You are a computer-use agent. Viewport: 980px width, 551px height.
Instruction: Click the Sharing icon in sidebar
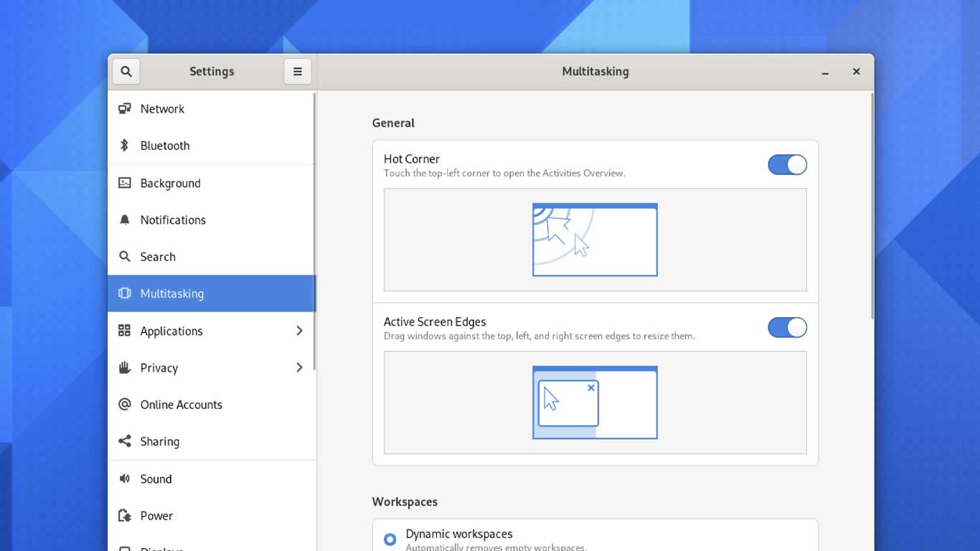click(125, 441)
